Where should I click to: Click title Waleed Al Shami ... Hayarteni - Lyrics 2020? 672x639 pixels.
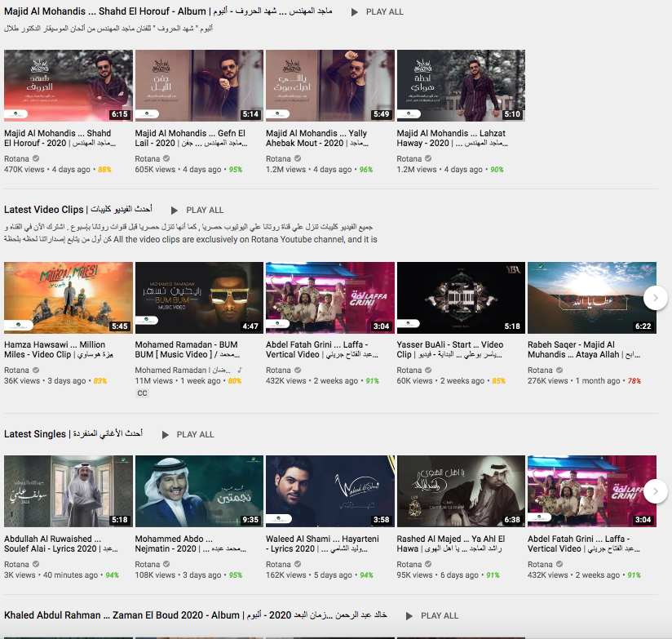(322, 544)
